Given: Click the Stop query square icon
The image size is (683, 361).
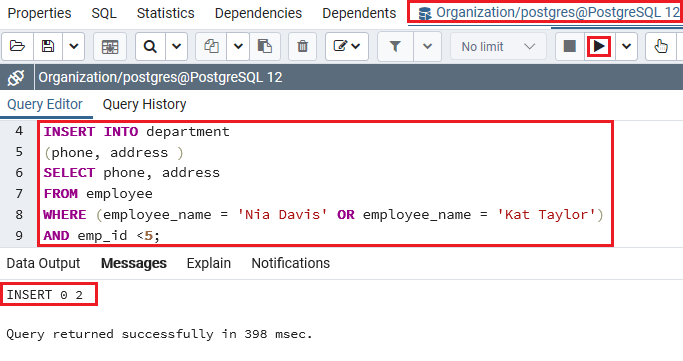Looking at the screenshot, I should [570, 46].
